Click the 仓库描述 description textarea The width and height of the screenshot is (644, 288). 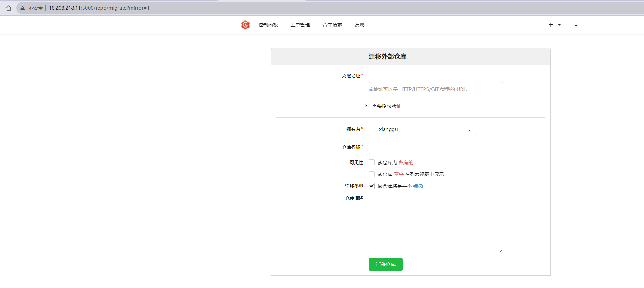tap(436, 224)
